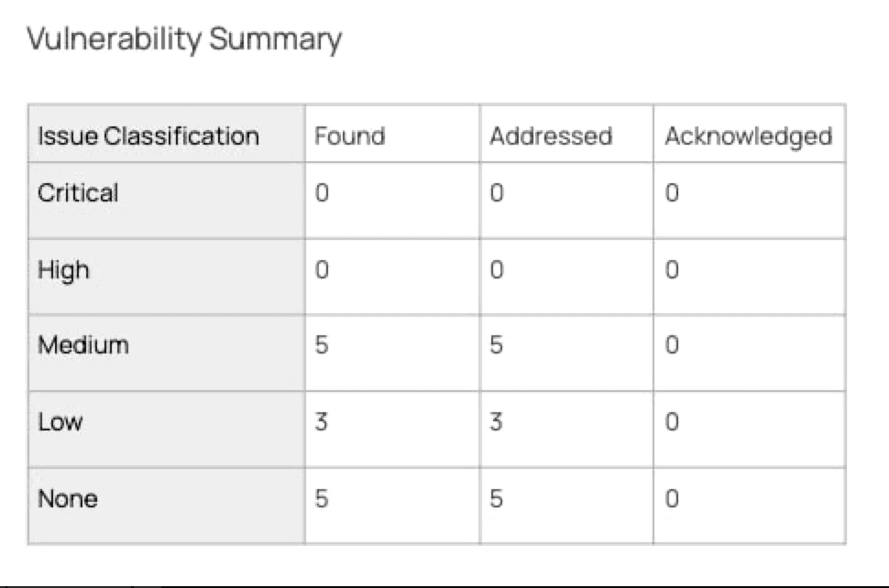Select the Addressed value in Critical row

pos(496,194)
